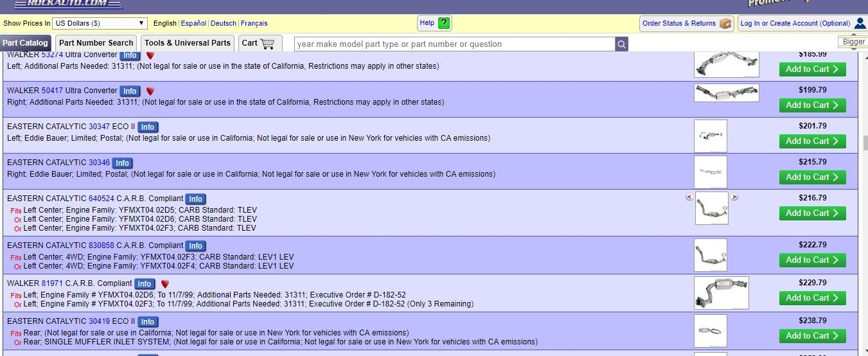Open Order Status & Returns package icon
The height and width of the screenshot is (356, 868).
tap(725, 23)
